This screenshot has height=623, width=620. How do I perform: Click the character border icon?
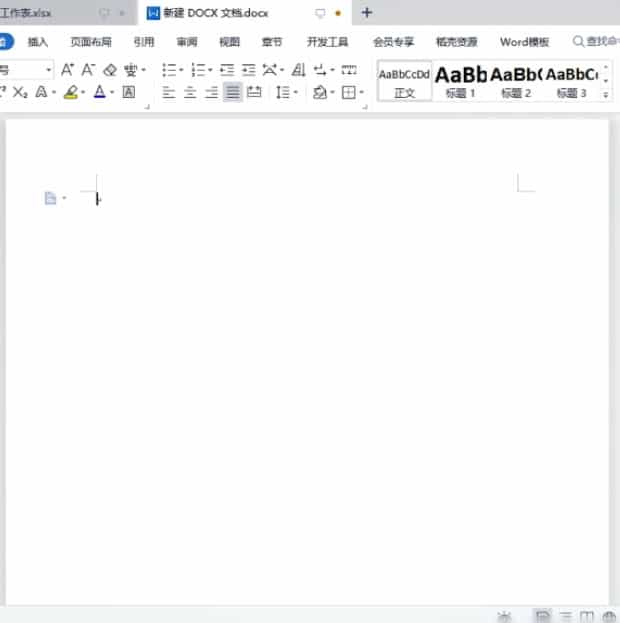click(x=128, y=93)
